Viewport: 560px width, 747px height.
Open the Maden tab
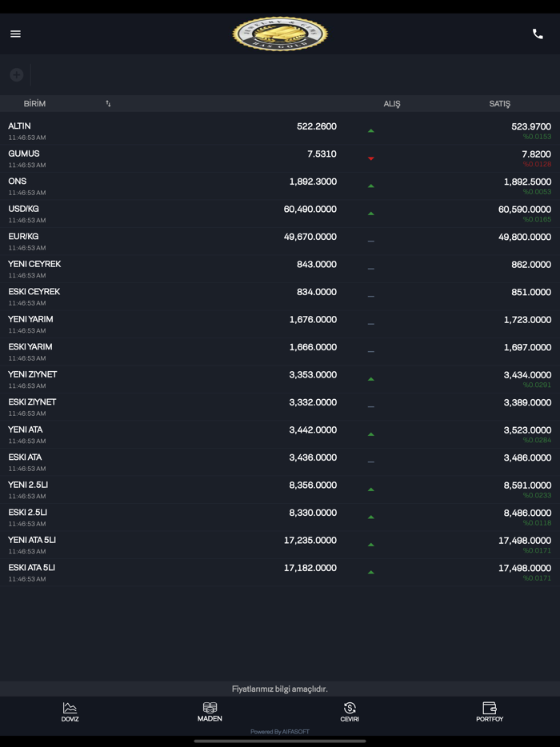click(210, 713)
